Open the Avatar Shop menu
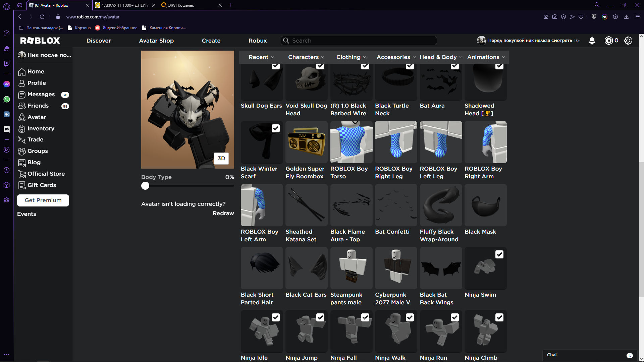Image resolution: width=644 pixels, height=362 pixels. [156, 41]
